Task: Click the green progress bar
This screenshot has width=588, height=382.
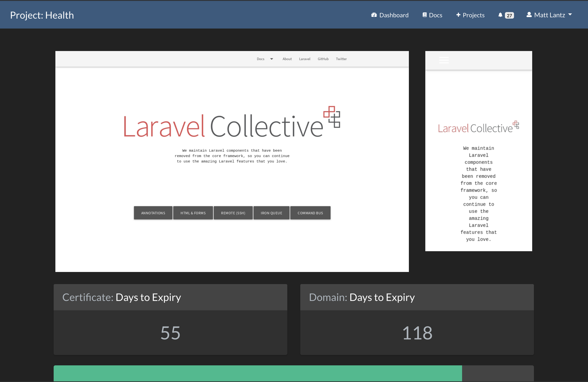Action: 257,373
